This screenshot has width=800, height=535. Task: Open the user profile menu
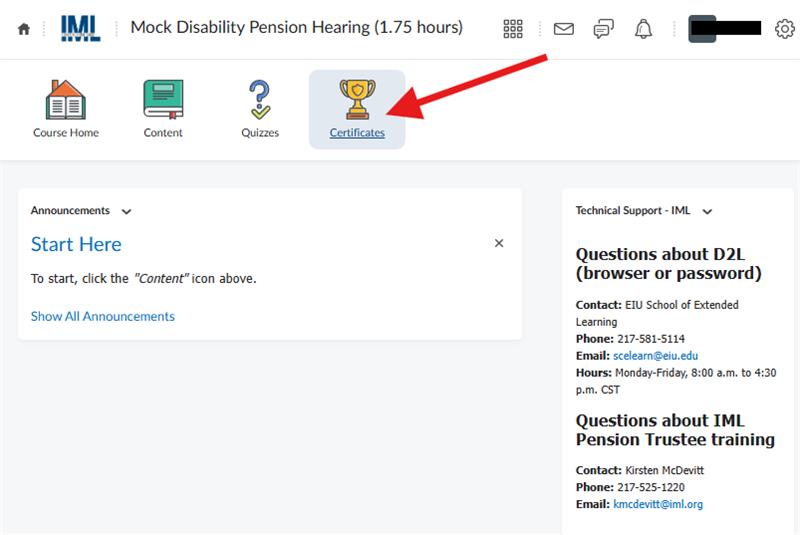[x=725, y=29]
